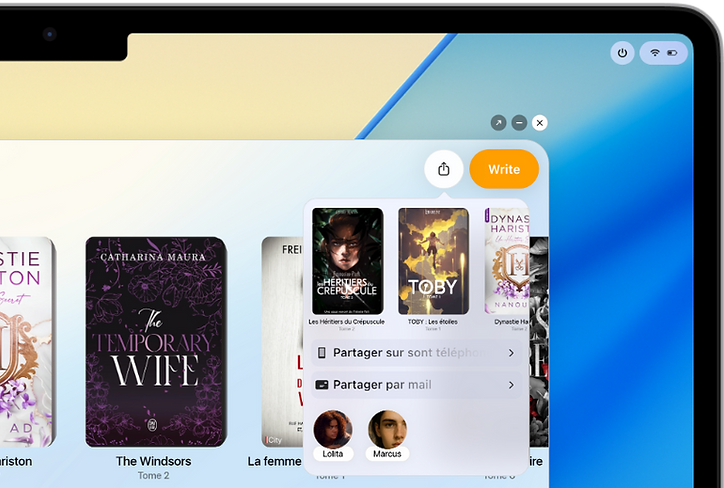
Task: Click the power button icon
Action: point(622,53)
